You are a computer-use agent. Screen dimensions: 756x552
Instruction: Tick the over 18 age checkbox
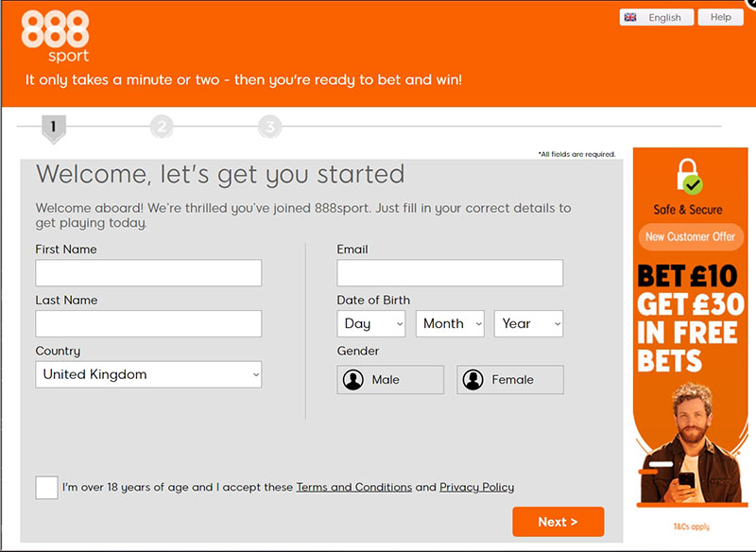46,488
